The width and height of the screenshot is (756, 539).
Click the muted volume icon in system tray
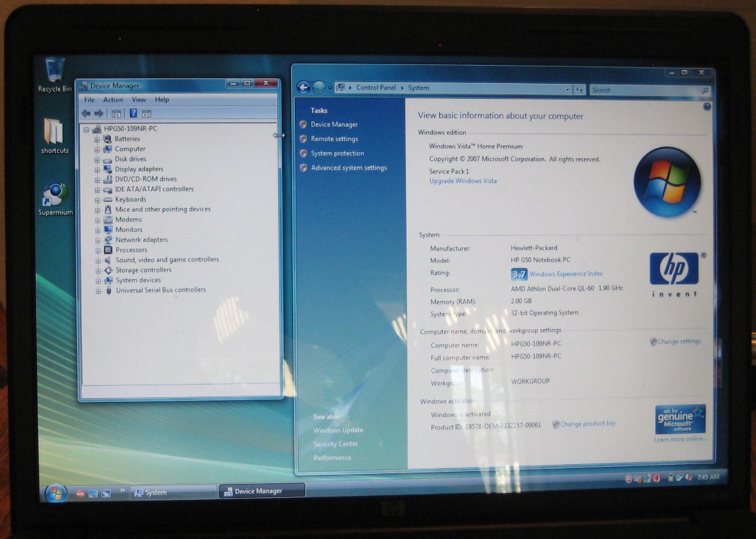[689, 478]
